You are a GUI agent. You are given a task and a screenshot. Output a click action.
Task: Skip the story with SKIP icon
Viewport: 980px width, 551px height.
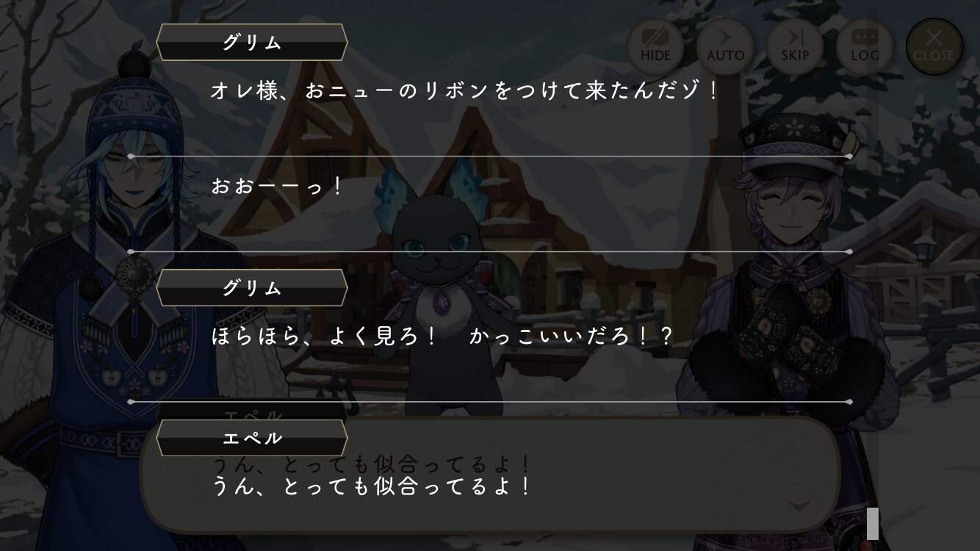tap(795, 46)
